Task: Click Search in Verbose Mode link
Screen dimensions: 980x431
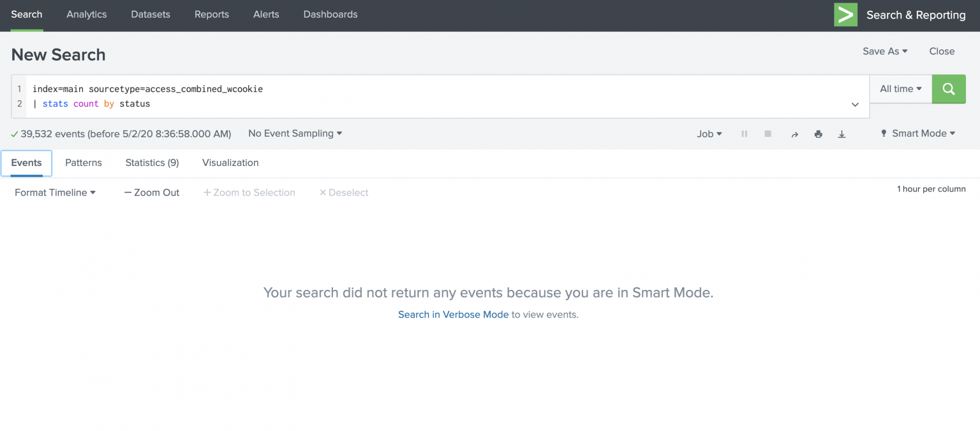Action: point(453,314)
